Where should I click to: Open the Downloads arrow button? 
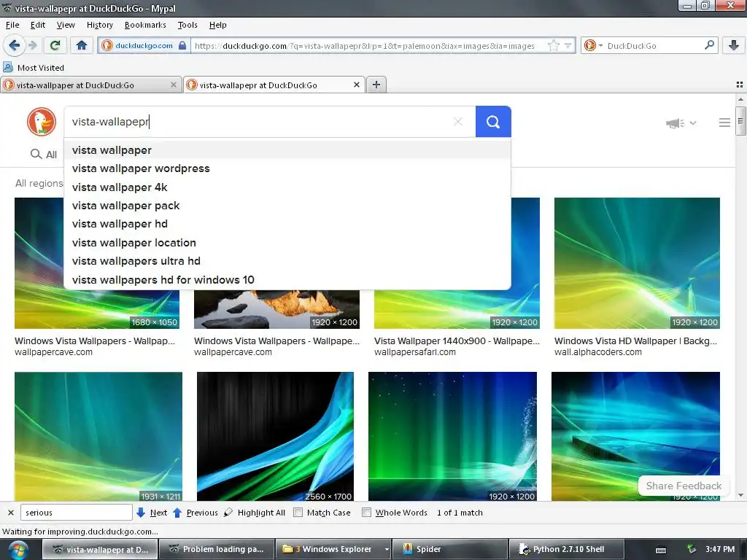click(x=734, y=45)
